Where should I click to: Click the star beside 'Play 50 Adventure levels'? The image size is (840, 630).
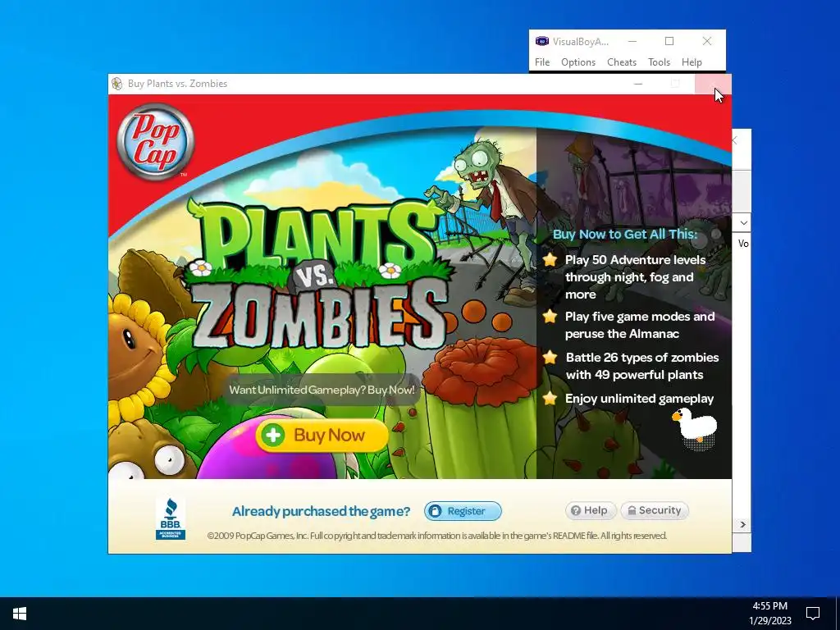click(x=550, y=260)
